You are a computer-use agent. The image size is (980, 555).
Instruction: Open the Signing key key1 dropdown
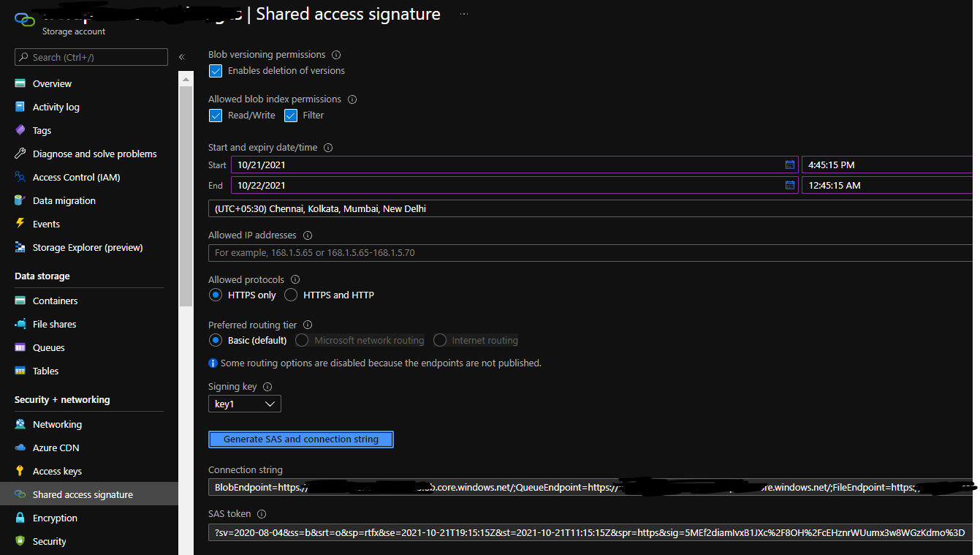pyautogui.click(x=245, y=404)
